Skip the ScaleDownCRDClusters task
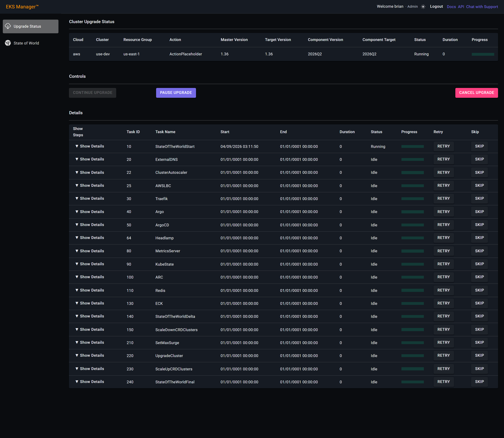This screenshot has width=504, height=438. pyautogui.click(x=479, y=330)
